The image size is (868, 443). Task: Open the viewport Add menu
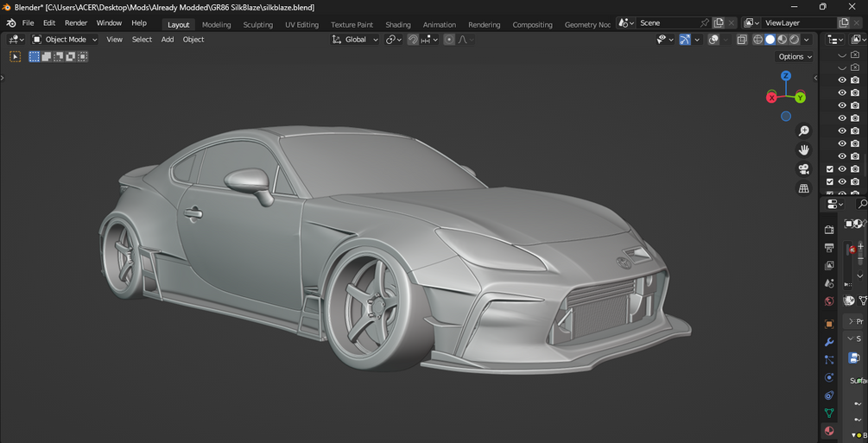click(x=168, y=40)
